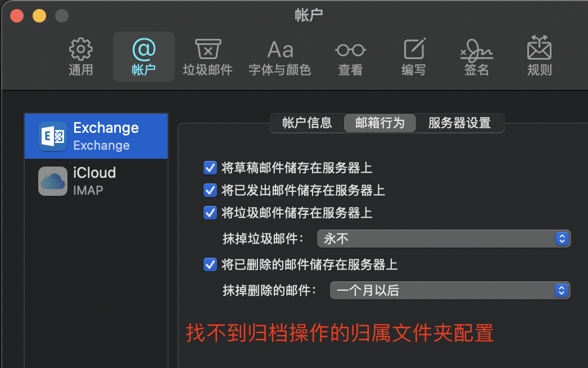Screen dimensions: 588x368
Task: Toggle 将草稿邮件储存在服务器上 checkbox
Action: tap(210, 168)
